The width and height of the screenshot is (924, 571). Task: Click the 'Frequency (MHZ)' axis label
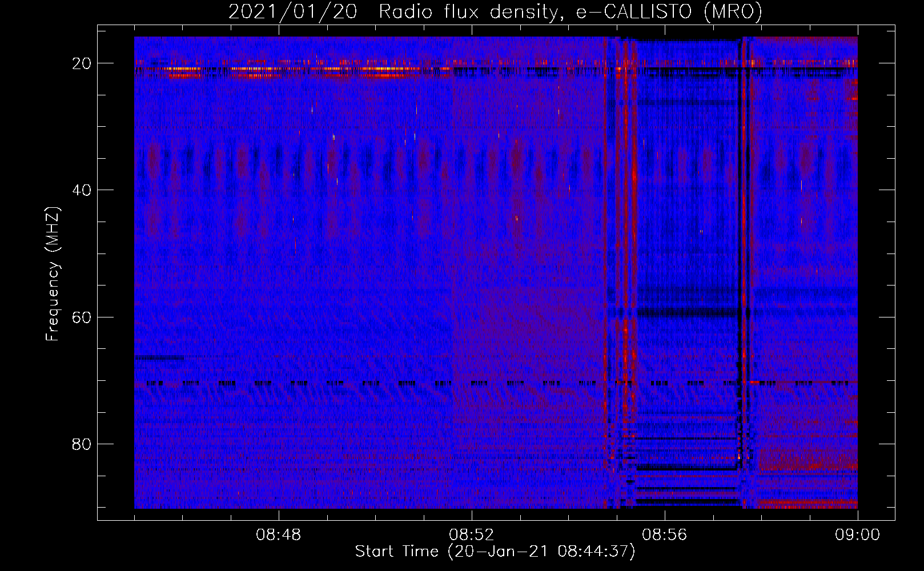(53, 274)
